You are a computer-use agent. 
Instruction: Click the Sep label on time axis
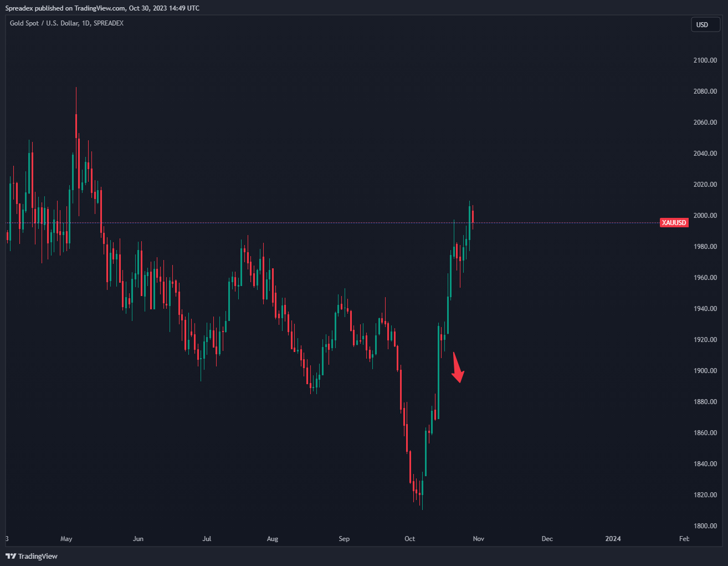tap(344, 538)
